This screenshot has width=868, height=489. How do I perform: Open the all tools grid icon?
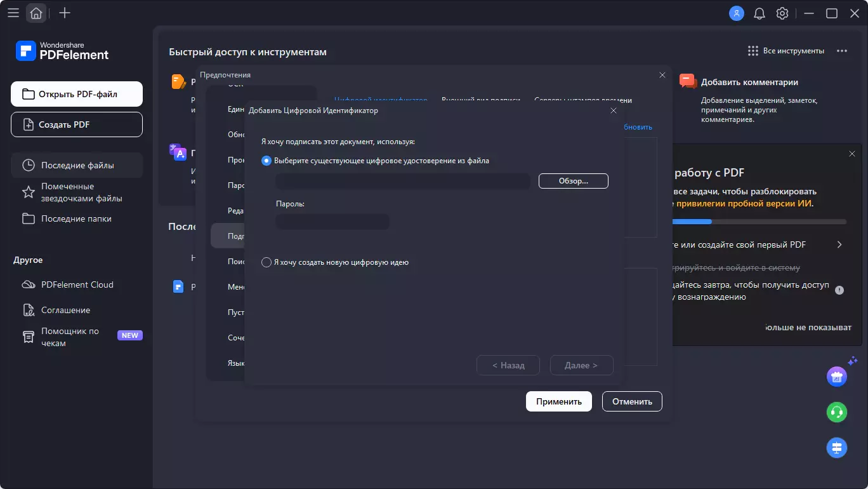coord(753,51)
